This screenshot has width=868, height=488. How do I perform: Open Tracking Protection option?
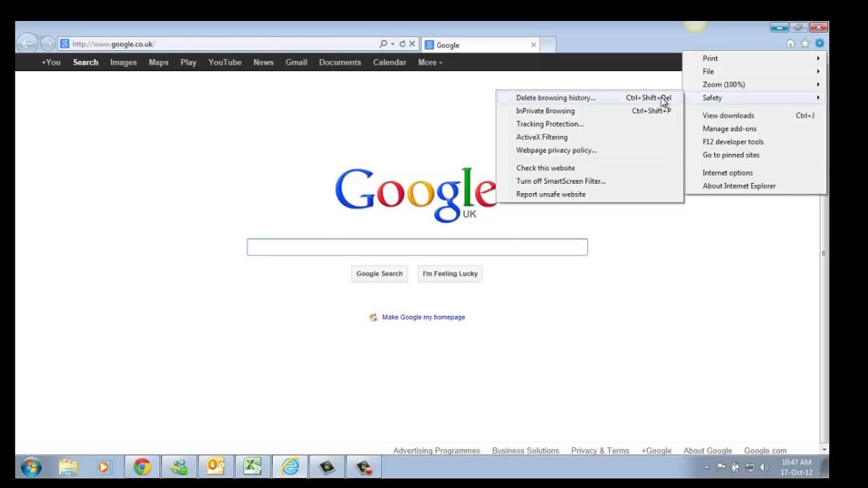pyautogui.click(x=589, y=124)
